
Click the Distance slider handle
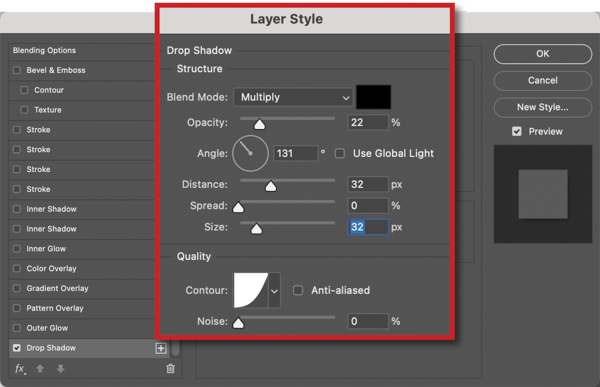(271, 186)
